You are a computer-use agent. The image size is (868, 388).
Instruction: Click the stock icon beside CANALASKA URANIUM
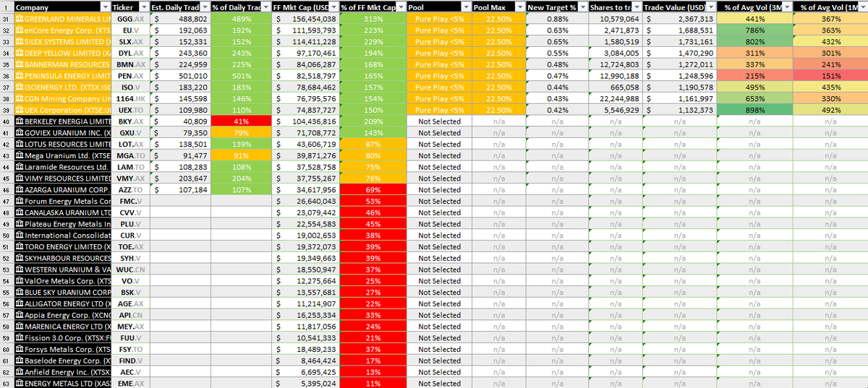(x=19, y=213)
